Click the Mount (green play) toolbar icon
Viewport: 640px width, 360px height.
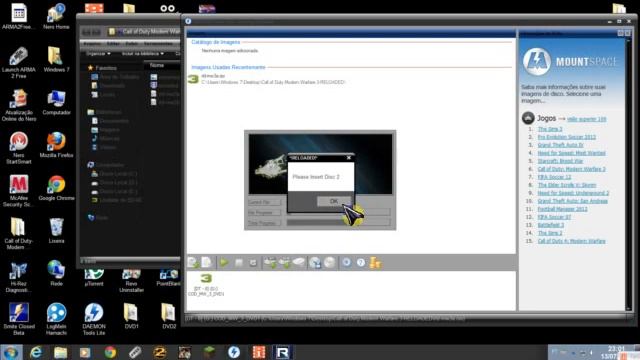point(223,262)
